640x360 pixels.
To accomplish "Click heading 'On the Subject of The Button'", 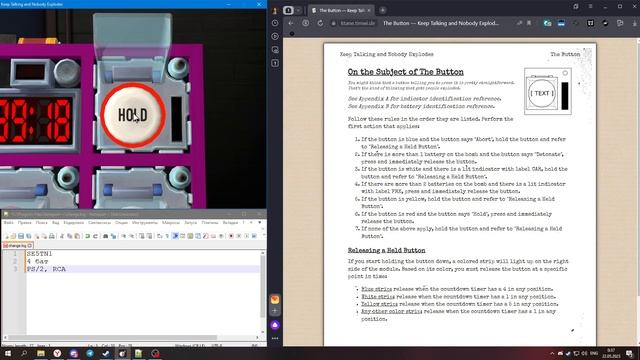I will coord(405,72).
